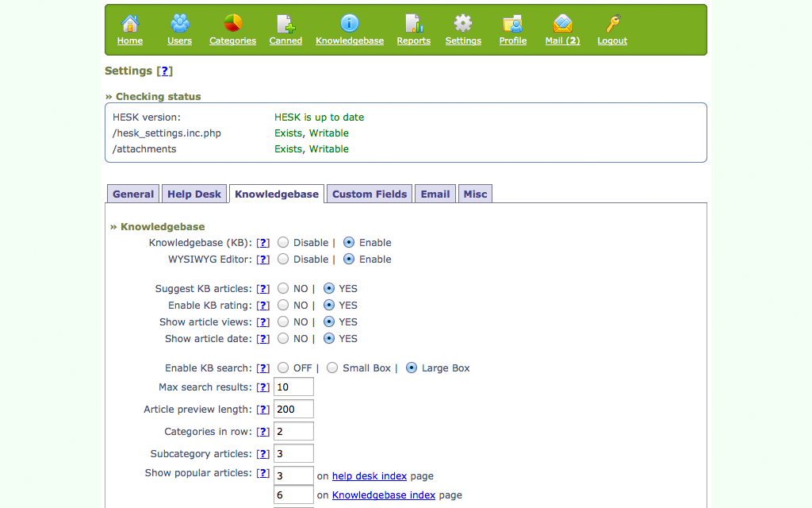This screenshot has height=508, width=812.
Task: Open the Knowledgebase index link
Action: pyautogui.click(x=383, y=495)
